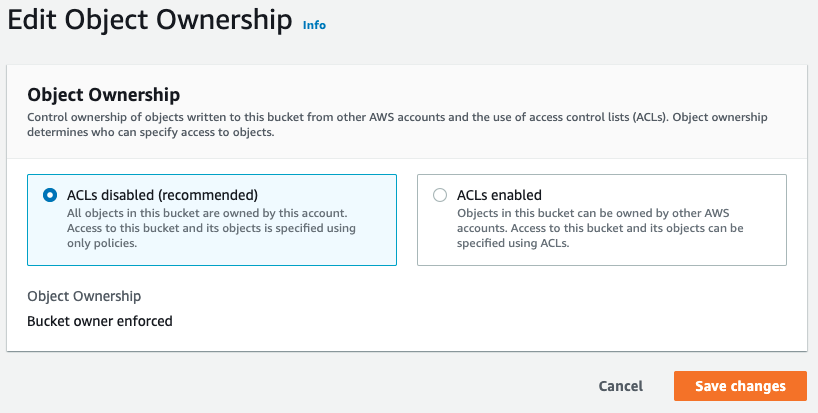
Task: Click the gray Object Ownership field label
Action: click(x=84, y=296)
